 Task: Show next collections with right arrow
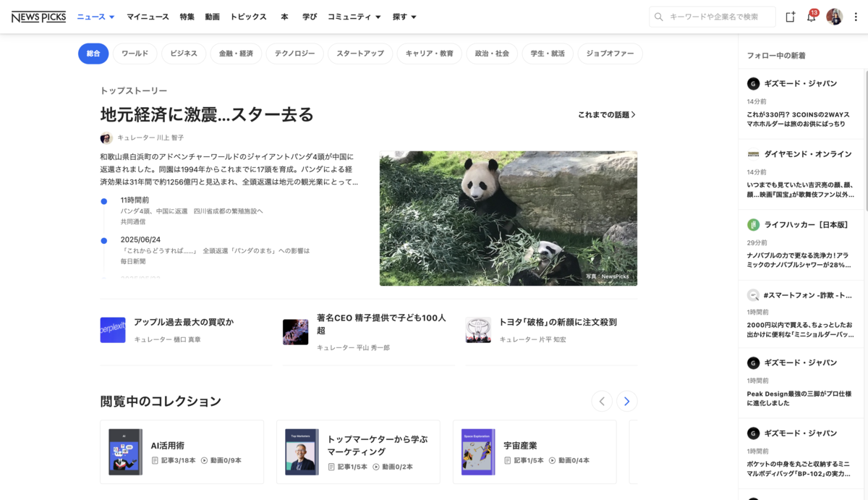point(627,401)
